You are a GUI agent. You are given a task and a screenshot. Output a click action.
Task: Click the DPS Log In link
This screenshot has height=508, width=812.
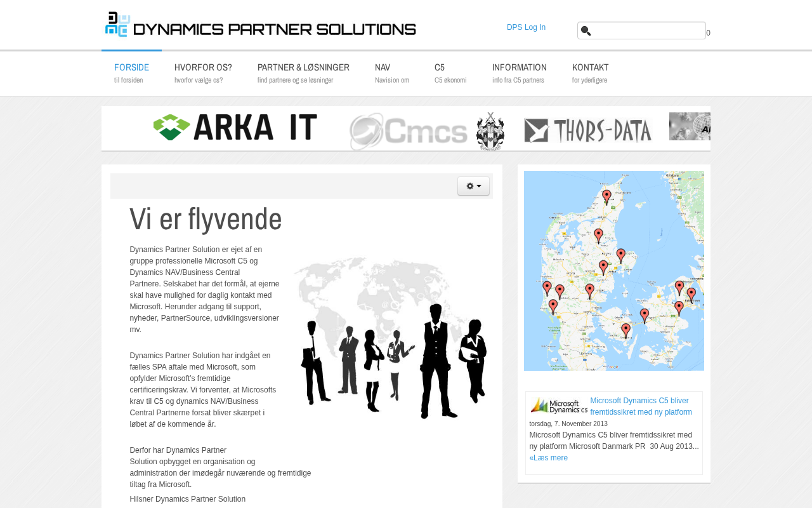[x=526, y=27]
